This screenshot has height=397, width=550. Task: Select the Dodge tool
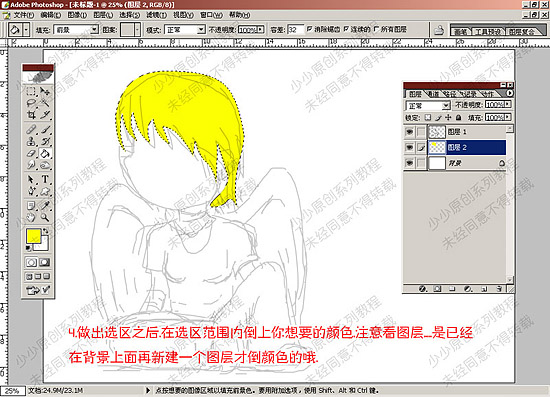tap(45, 165)
